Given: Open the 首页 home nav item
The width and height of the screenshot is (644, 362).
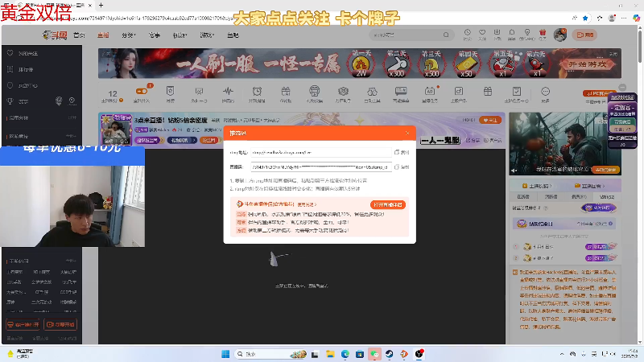Looking at the screenshot, I should pos(79,35).
